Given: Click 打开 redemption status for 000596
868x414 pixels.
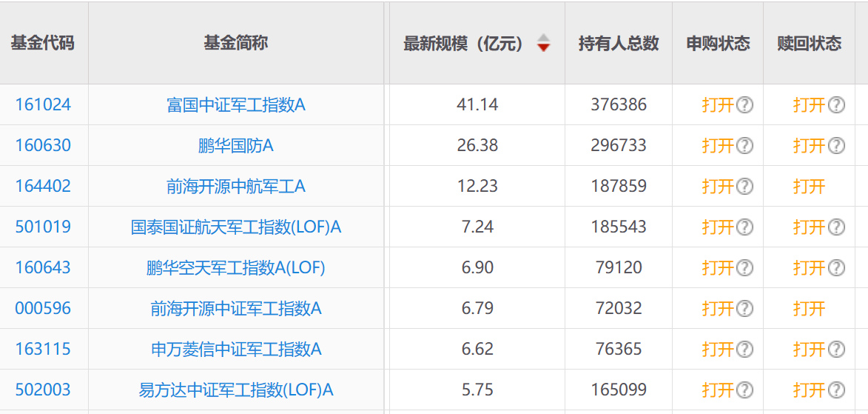Looking at the screenshot, I should [x=810, y=308].
